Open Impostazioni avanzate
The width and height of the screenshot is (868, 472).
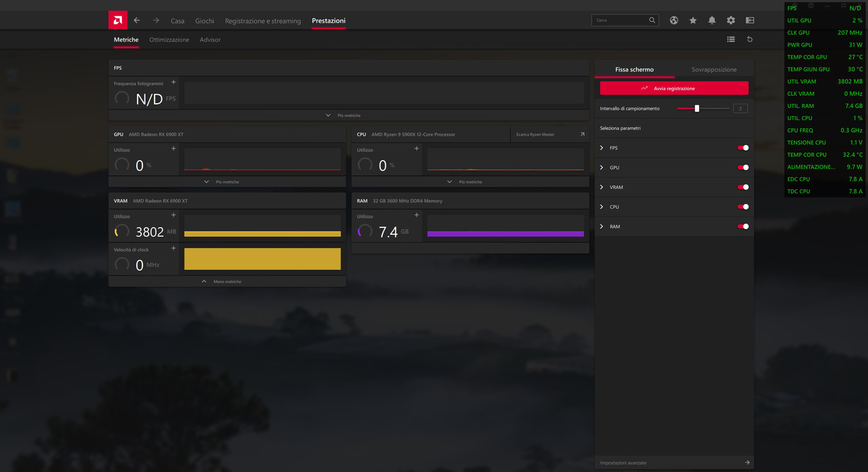[x=623, y=463]
